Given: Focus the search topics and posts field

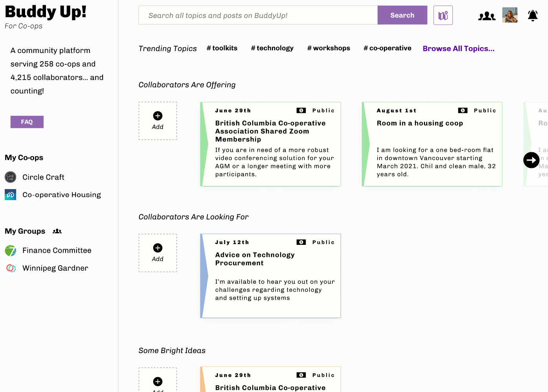Looking at the screenshot, I should click(x=258, y=15).
